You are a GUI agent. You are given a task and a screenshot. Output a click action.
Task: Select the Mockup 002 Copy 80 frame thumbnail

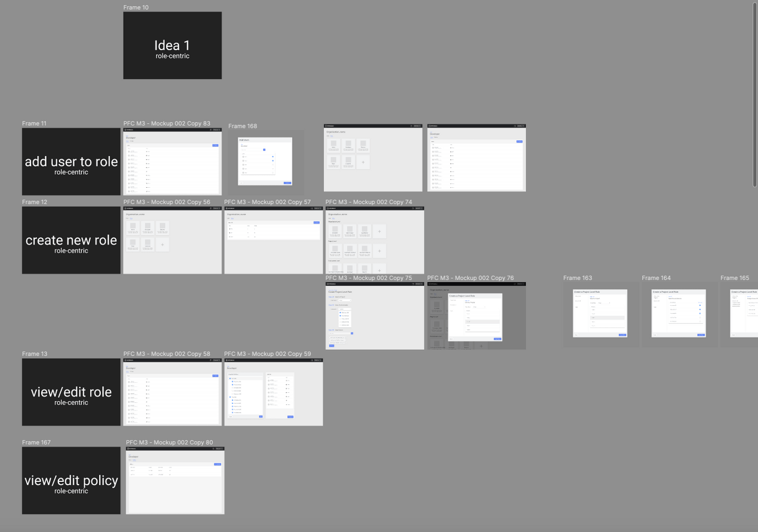pos(175,481)
